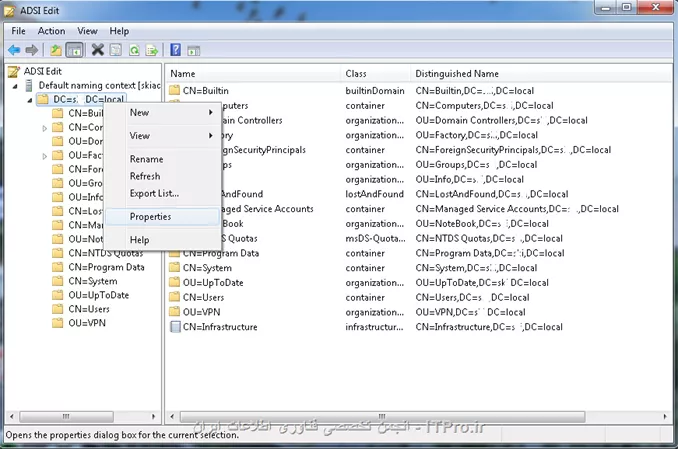Click the folder icon of CN=Program Data in tree
678x449 pixels.
tap(58, 267)
